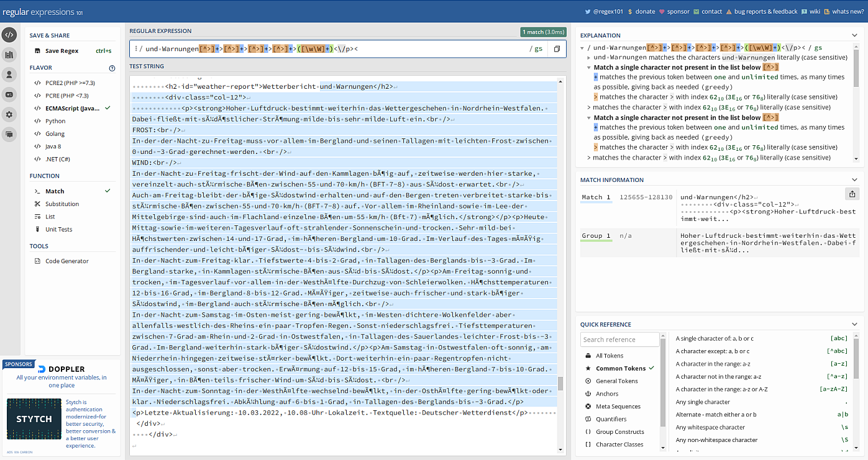Select the Match 1 result row
Viewport: 868px width, 460px height.
(718, 207)
